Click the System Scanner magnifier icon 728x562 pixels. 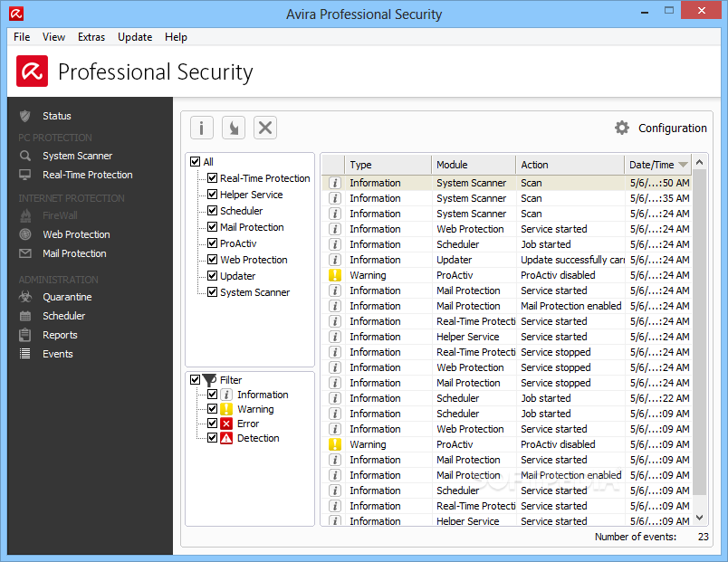coord(25,156)
